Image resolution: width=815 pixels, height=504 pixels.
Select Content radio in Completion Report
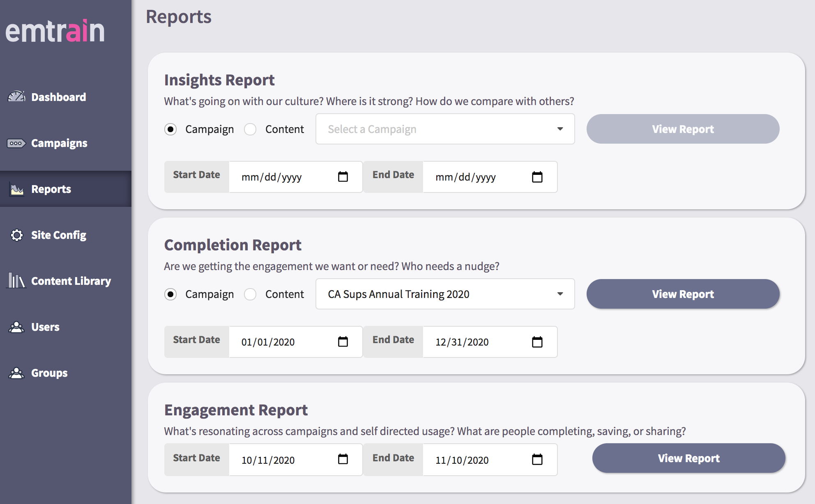pos(250,294)
